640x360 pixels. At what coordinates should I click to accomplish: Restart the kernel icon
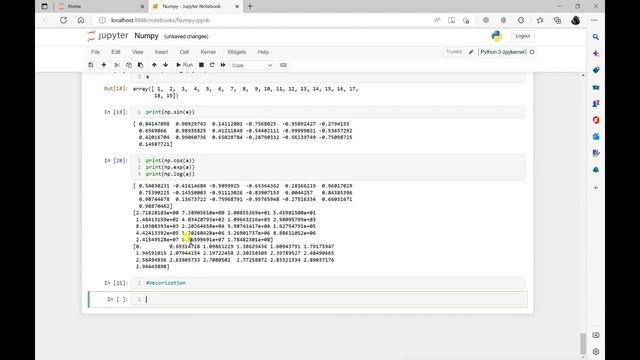(x=212, y=65)
